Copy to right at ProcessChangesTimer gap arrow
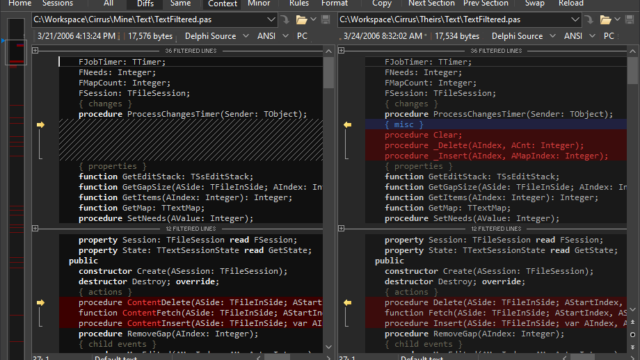 [x=40, y=124]
